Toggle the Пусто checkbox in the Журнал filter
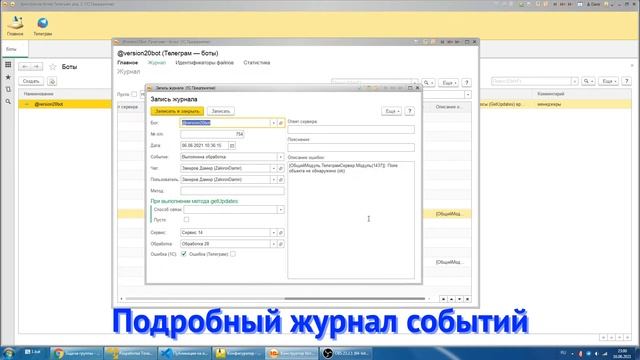The width and height of the screenshot is (640, 360). tap(134, 94)
